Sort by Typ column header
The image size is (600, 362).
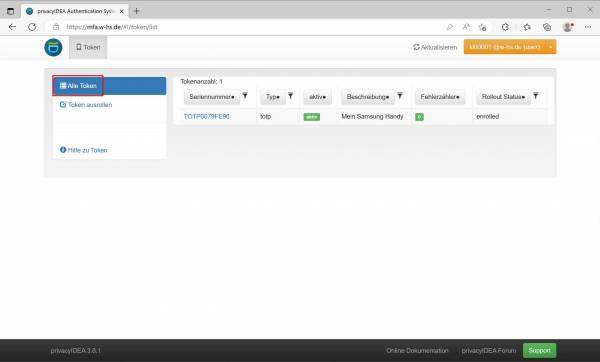click(273, 97)
